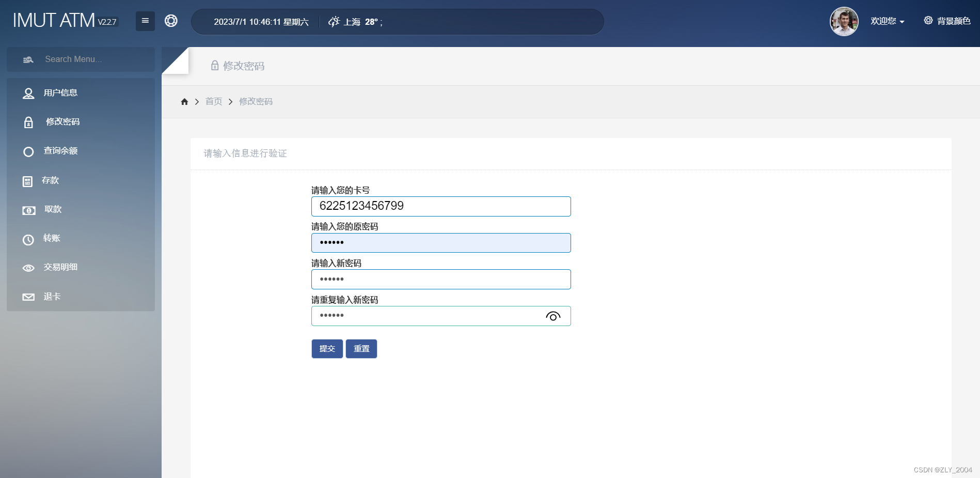Expand the user avatar menu
Screen dimensions: 980x478
[844, 21]
